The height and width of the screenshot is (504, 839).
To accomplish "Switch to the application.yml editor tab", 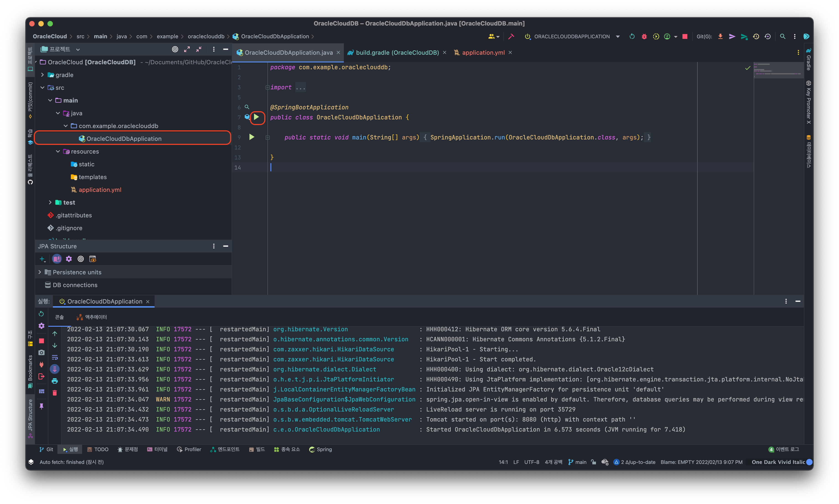I will click(483, 53).
